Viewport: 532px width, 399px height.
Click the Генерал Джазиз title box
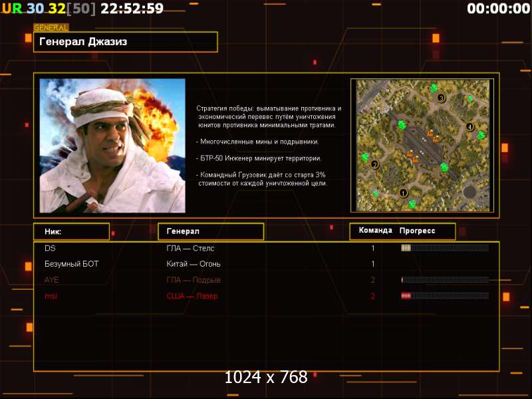click(x=126, y=42)
